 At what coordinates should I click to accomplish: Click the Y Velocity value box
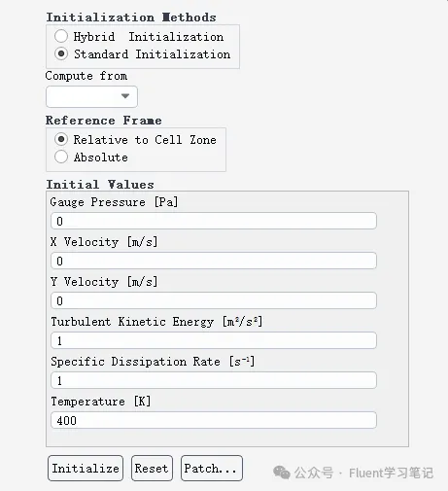coord(214,300)
